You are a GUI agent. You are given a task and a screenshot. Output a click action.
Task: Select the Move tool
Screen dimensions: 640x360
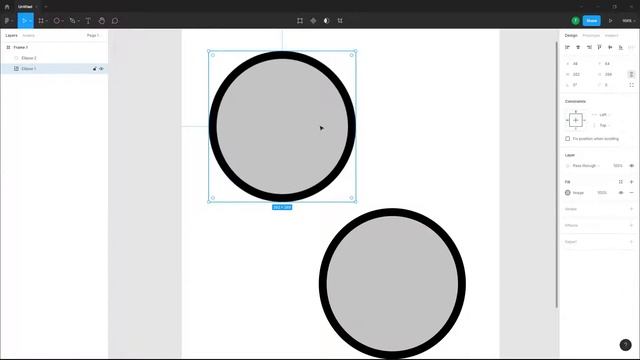(x=24, y=20)
